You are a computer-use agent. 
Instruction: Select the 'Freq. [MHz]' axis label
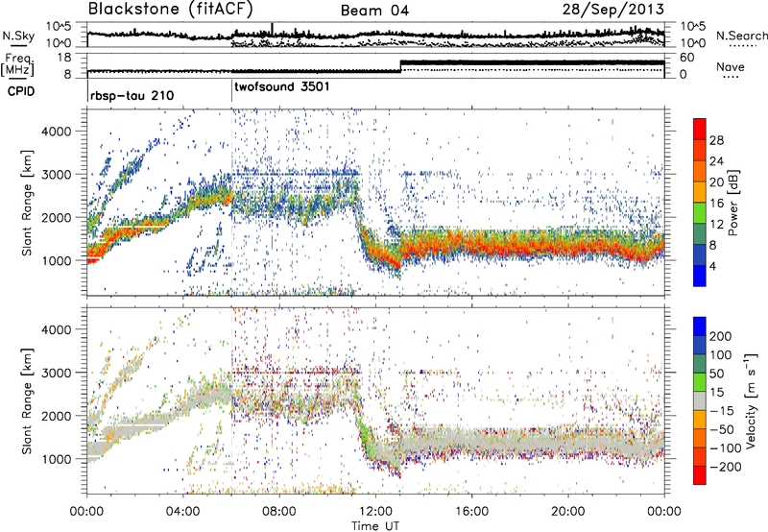click(x=17, y=65)
